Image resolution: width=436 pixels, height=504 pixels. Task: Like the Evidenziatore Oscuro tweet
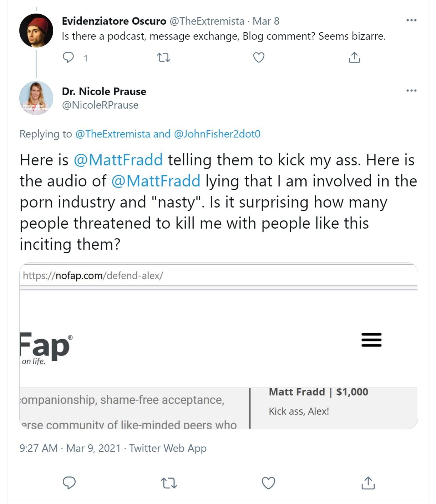259,58
